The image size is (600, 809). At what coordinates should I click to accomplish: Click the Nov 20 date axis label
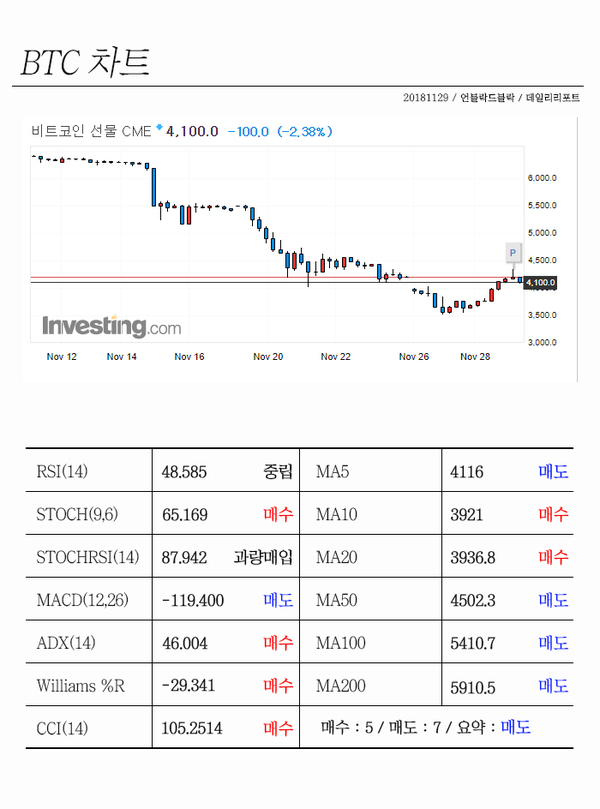(268, 357)
